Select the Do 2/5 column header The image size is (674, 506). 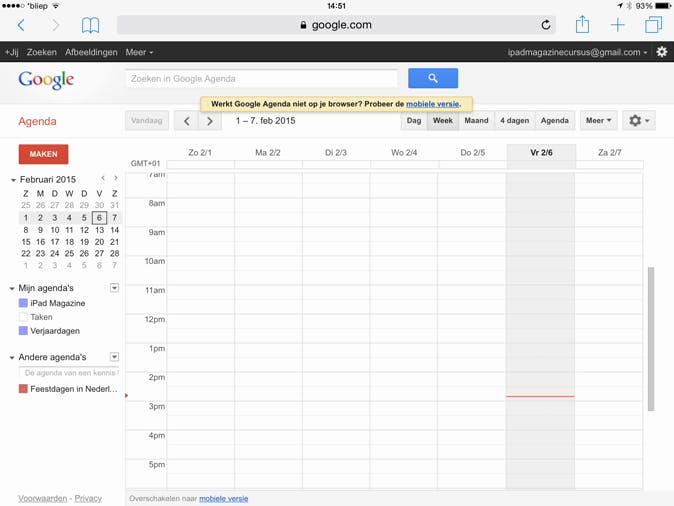(x=472, y=153)
